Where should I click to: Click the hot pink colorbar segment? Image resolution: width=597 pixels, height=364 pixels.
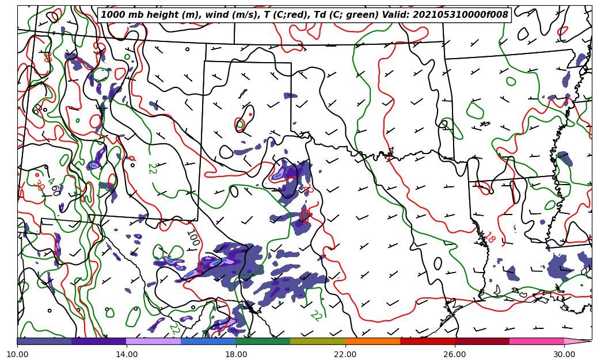tap(537, 341)
